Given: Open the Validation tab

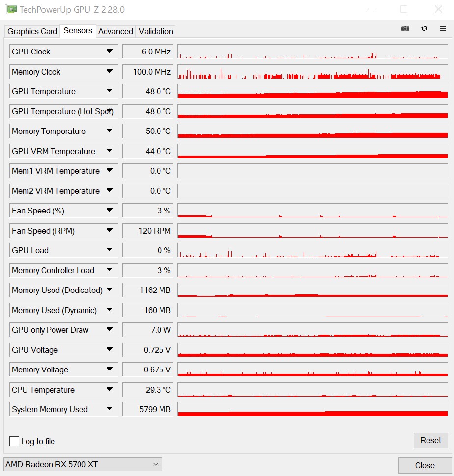Looking at the screenshot, I should 156,31.
